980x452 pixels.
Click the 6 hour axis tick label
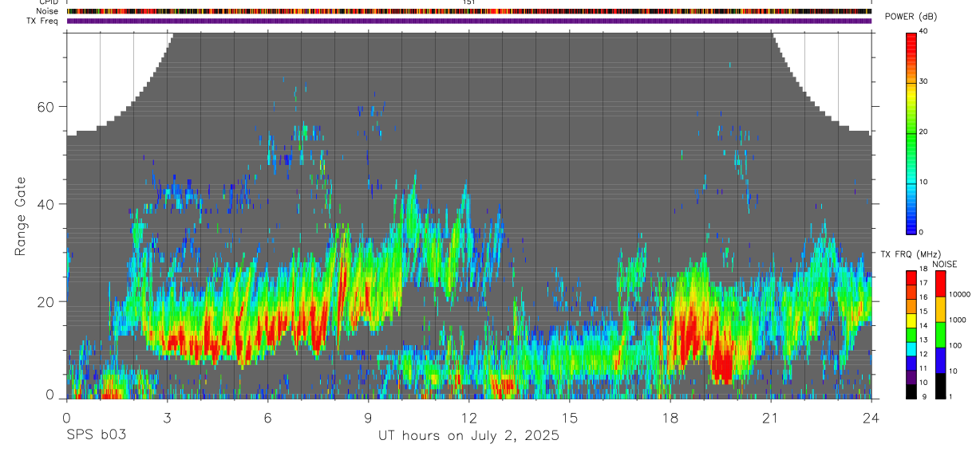point(267,417)
